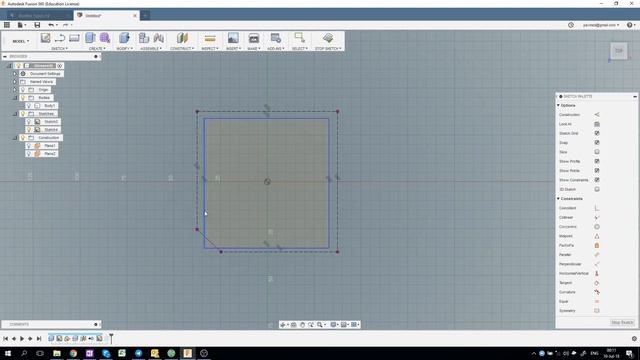Screen dimensions: 640x360
Task: Click the Scripts and Add-Ins icon
Action: pyautogui.click(x=276, y=38)
